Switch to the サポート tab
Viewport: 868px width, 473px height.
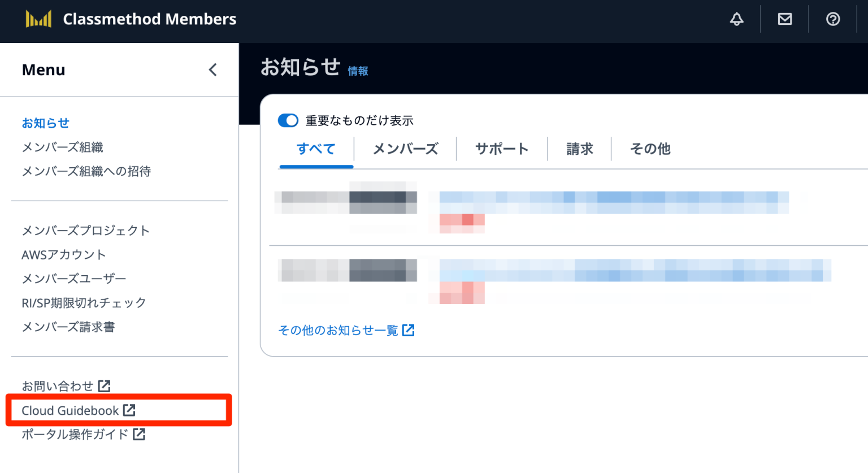pos(501,149)
